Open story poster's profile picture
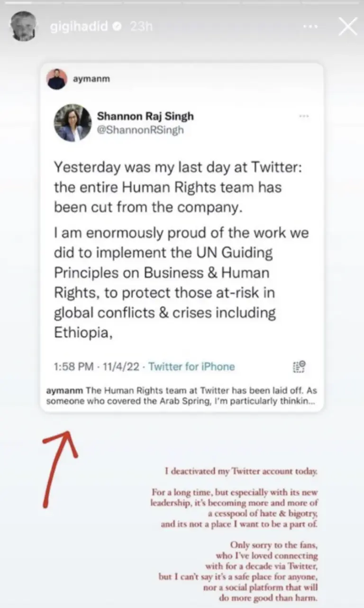This screenshot has width=364, height=608. (x=22, y=27)
